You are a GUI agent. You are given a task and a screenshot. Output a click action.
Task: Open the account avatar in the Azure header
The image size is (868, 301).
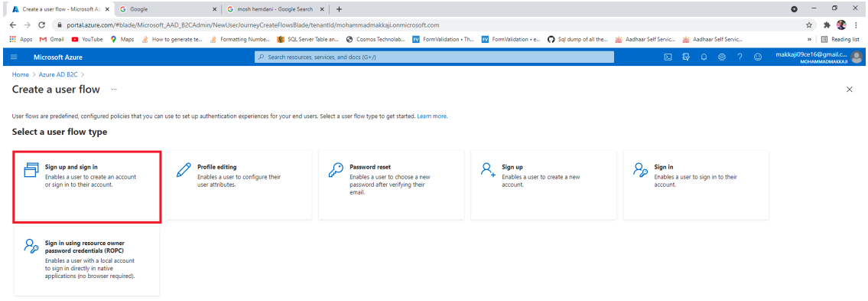point(857,57)
